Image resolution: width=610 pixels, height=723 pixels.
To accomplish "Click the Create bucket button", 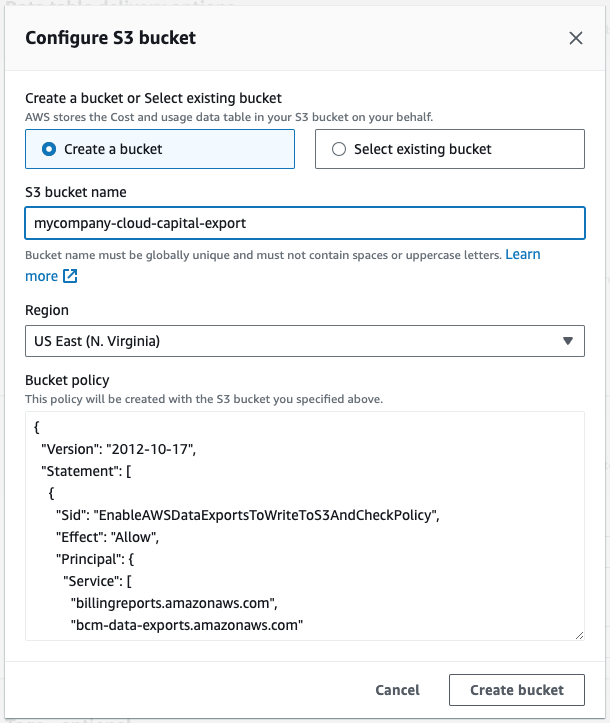I will 516,690.
